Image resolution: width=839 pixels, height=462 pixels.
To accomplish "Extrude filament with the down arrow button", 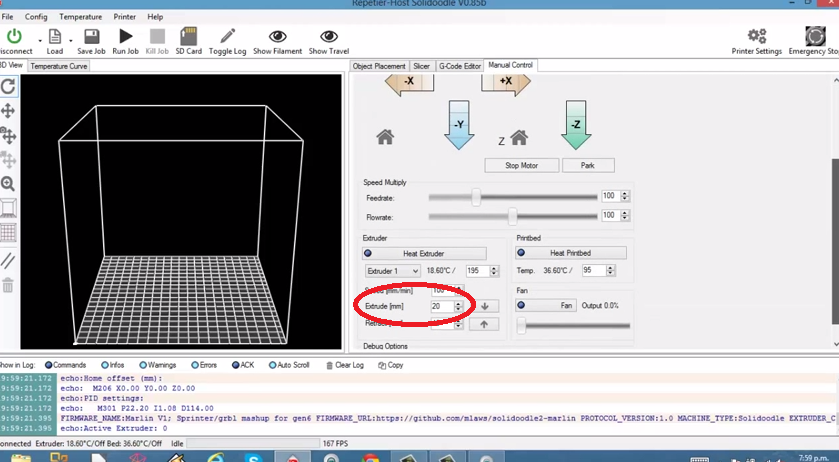I will point(484,306).
